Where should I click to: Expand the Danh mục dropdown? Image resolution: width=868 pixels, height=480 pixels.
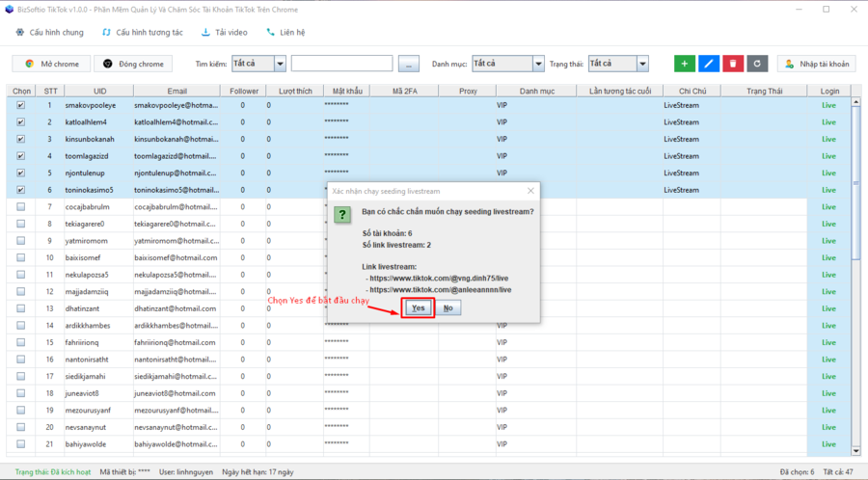tap(538, 64)
